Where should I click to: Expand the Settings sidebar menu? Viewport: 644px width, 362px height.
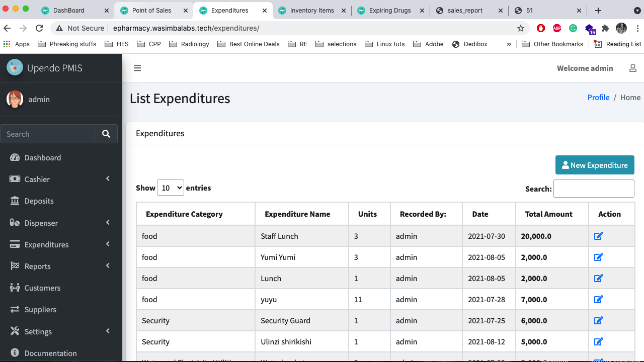coord(60,331)
